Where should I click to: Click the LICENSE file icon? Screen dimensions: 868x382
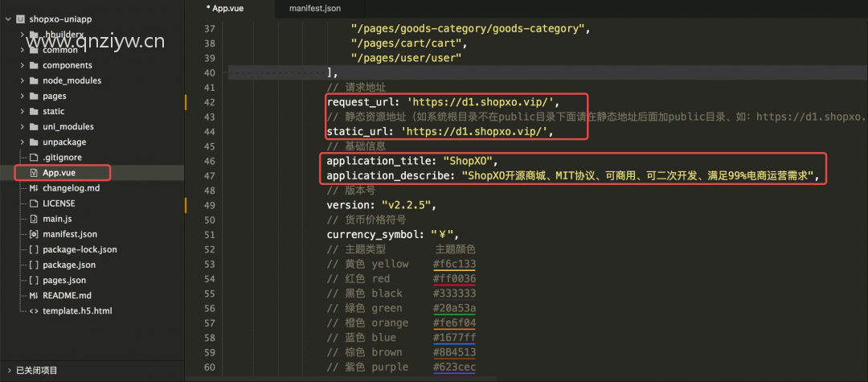pyautogui.click(x=33, y=203)
